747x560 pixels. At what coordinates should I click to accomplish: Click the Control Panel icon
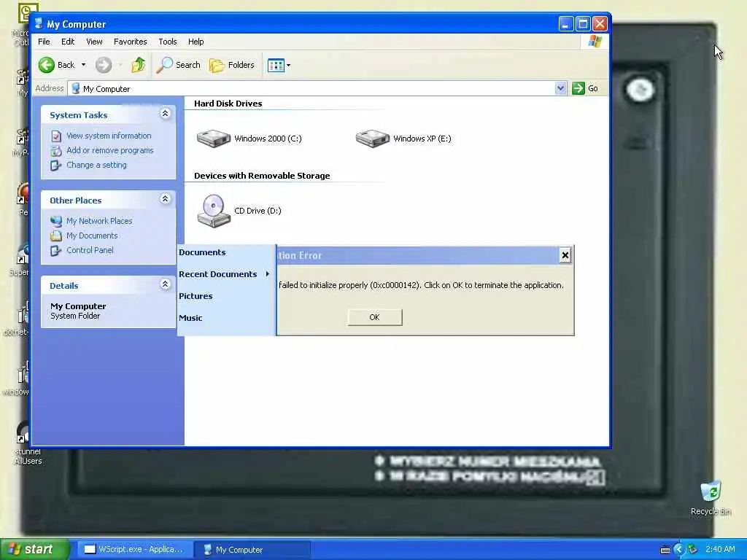point(55,251)
